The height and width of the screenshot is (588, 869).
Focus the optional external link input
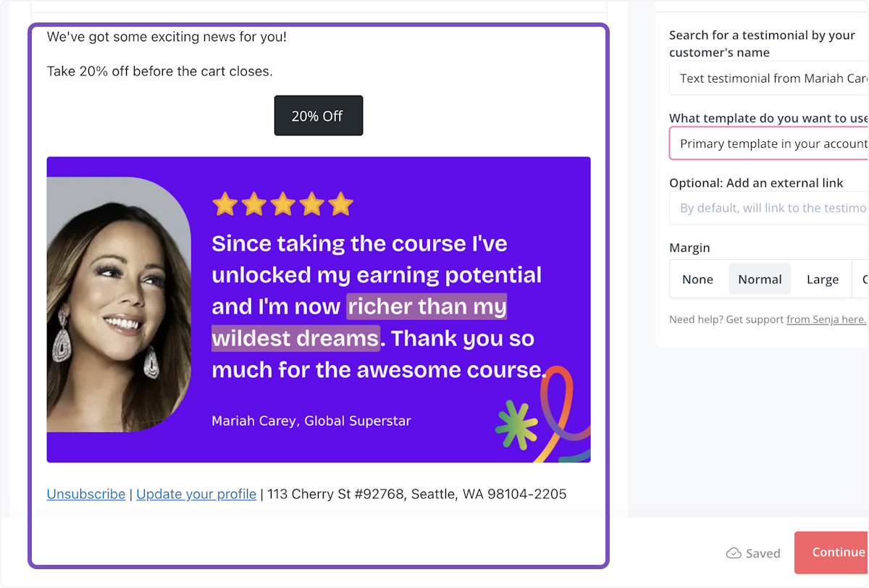click(x=769, y=208)
